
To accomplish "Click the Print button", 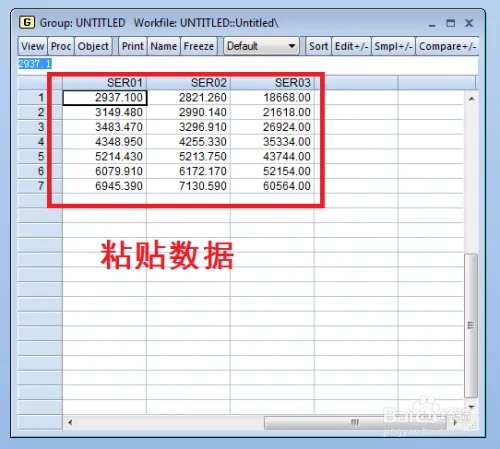I will (132, 46).
